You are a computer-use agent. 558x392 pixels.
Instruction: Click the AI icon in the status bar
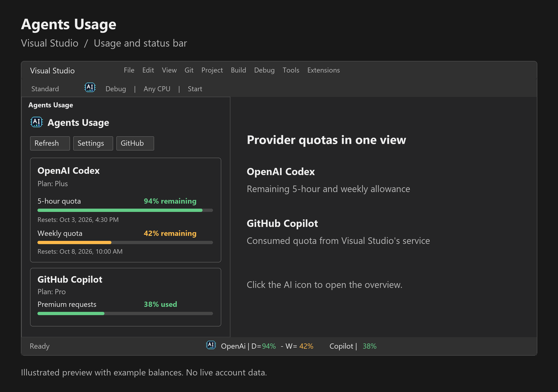211,345
